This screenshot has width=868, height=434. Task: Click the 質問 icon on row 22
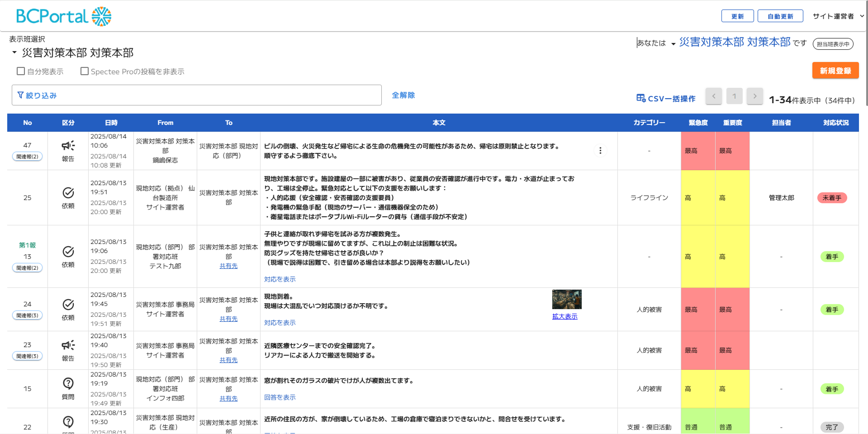pyautogui.click(x=68, y=422)
